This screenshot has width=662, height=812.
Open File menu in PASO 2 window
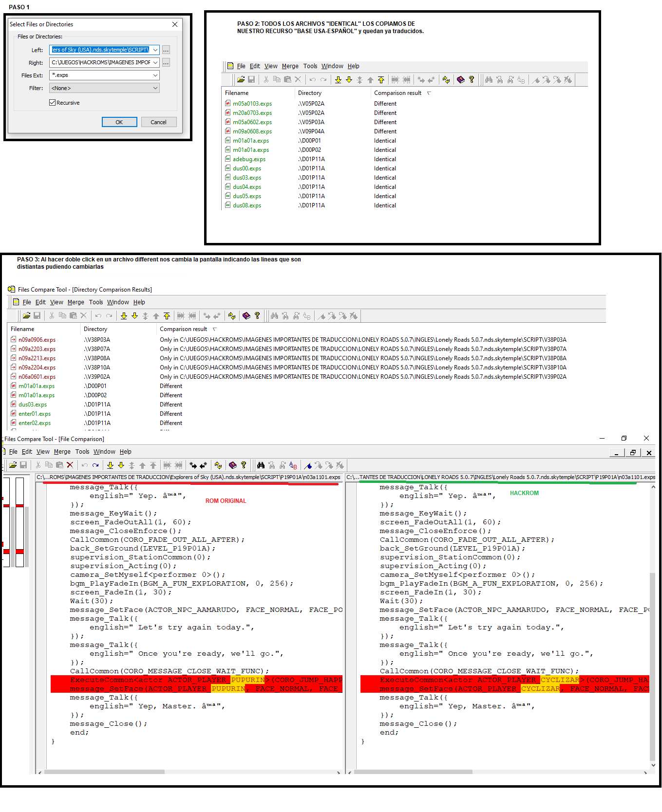click(241, 66)
